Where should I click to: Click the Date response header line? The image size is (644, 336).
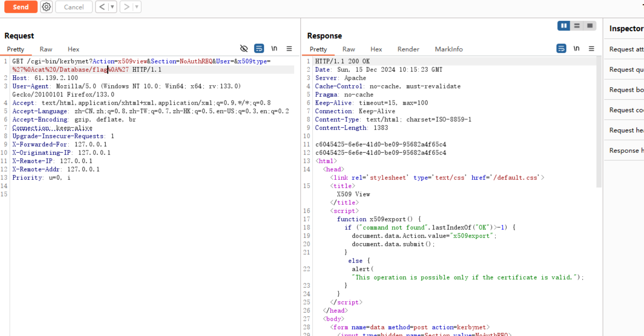(379, 69)
